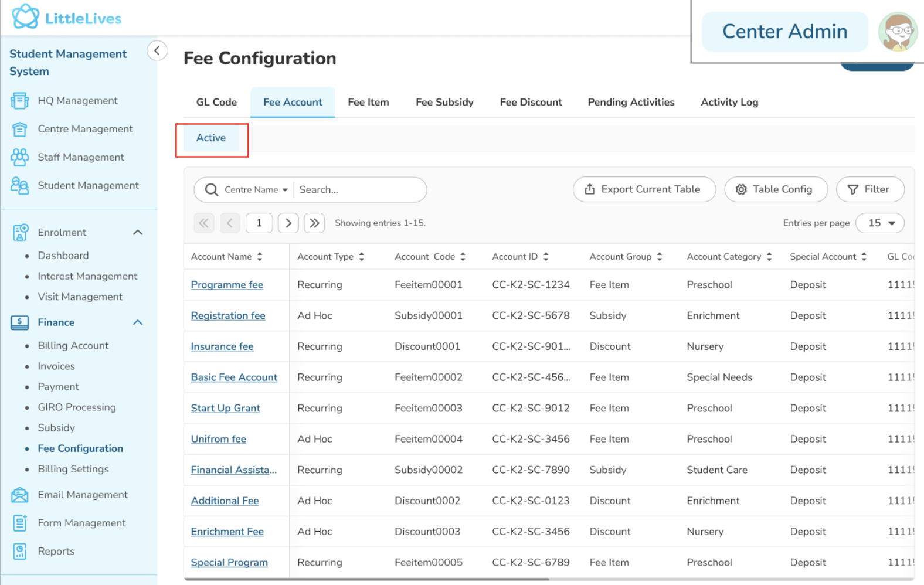Image resolution: width=924 pixels, height=585 pixels.
Task: Open the Programme fee account link
Action: pyautogui.click(x=227, y=285)
